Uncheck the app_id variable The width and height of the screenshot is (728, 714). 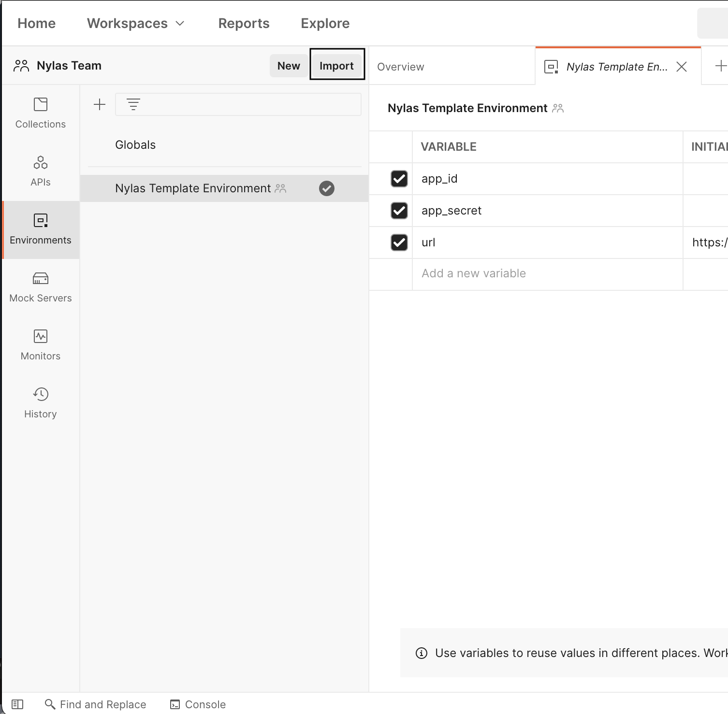click(x=399, y=179)
